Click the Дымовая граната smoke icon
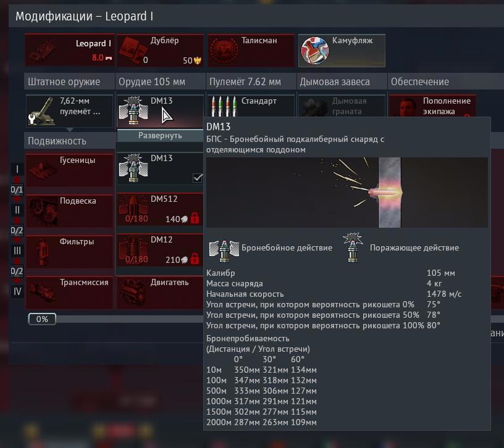Image resolution: width=504 pixels, height=448 pixels. (x=314, y=107)
